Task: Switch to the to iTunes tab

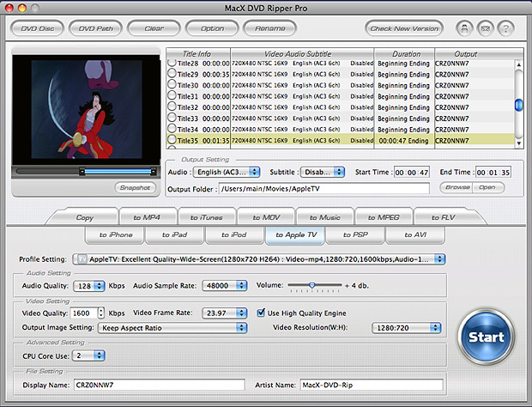Action: pos(206,217)
